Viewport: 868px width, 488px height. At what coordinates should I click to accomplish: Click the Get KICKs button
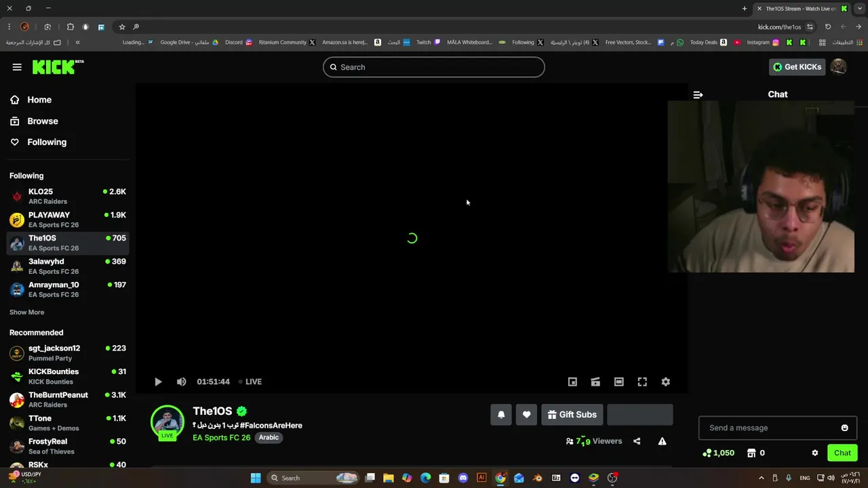[797, 66]
